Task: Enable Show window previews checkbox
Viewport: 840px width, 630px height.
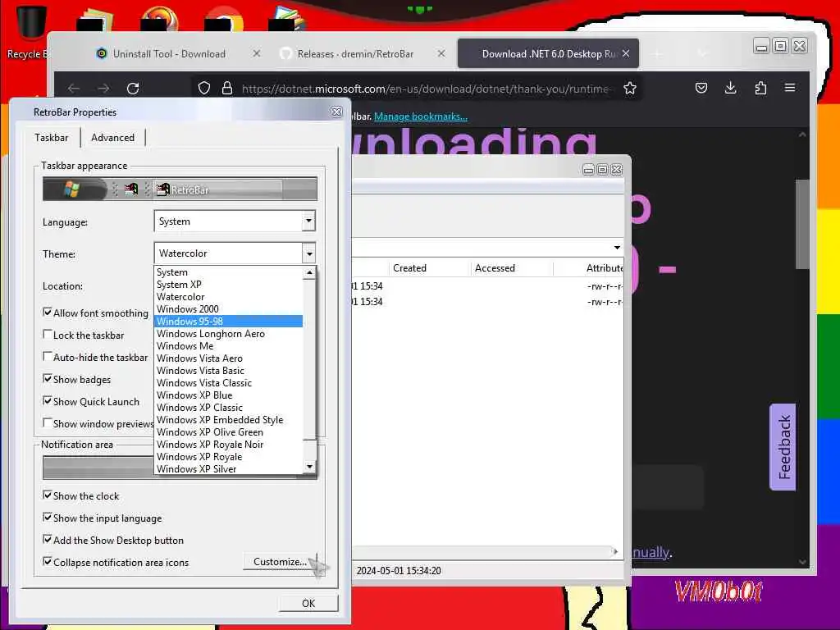Action: [48, 422]
